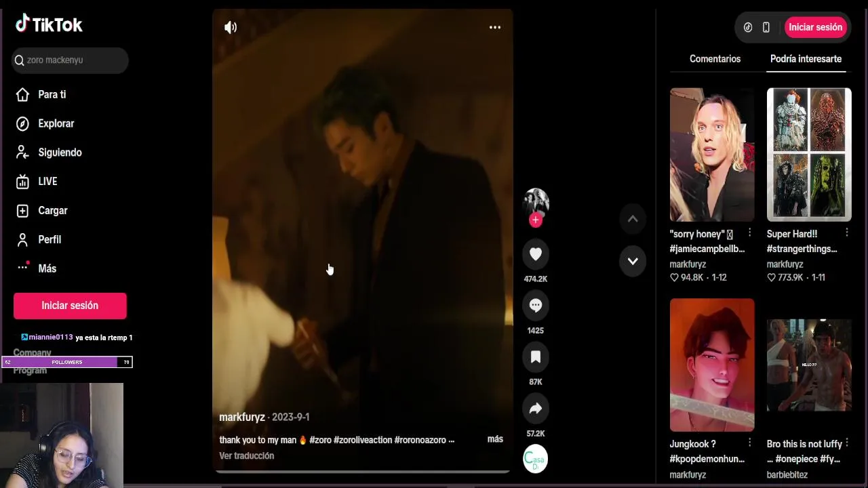Click sidebar Iniciar sesión button
868x488 pixels.
(70, 306)
